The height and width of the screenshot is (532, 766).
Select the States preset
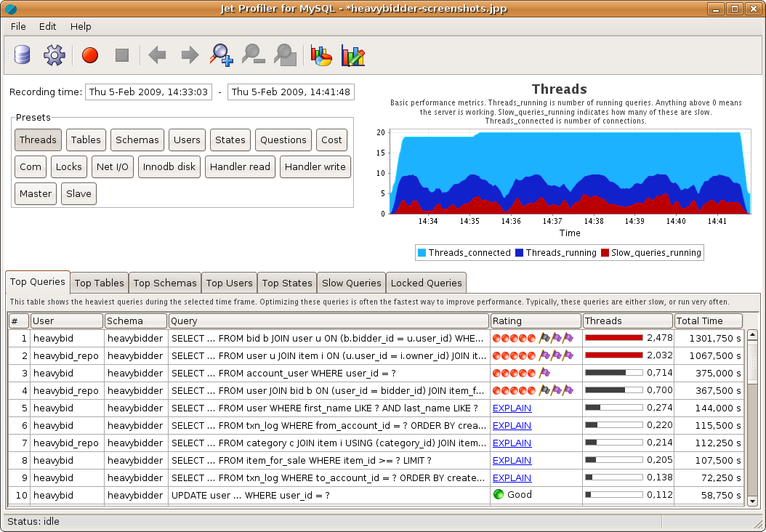230,140
